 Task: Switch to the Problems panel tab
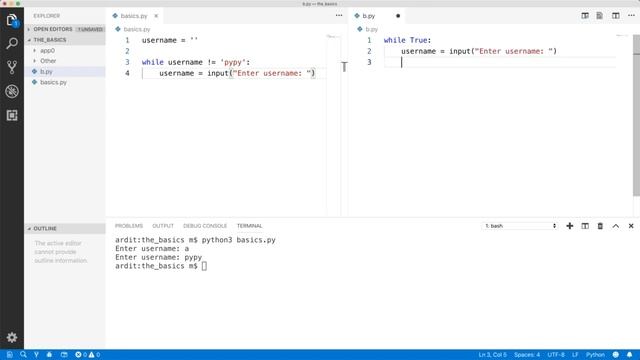click(129, 226)
